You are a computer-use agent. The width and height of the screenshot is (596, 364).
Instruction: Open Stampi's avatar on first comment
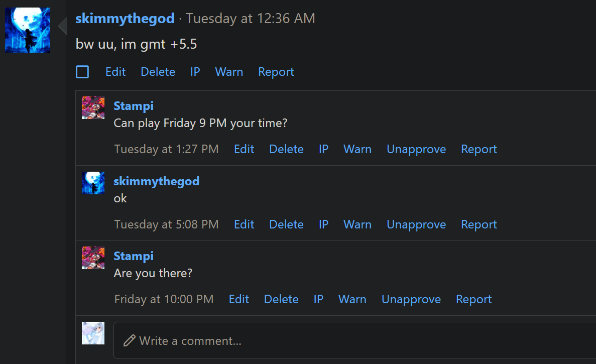coord(93,107)
